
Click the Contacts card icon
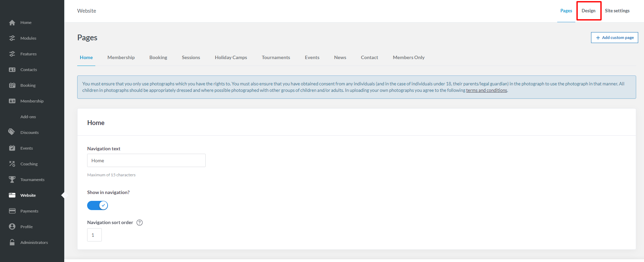point(12,70)
